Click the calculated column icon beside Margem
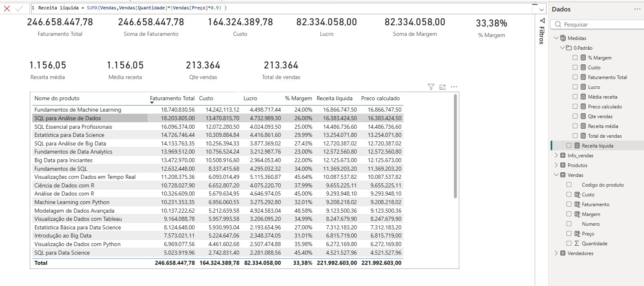 [x=578, y=214]
